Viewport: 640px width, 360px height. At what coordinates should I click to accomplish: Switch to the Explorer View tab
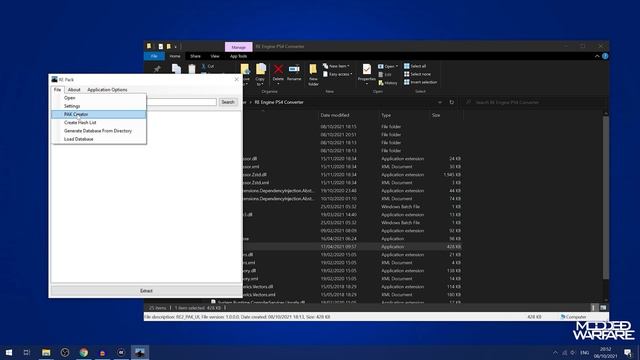coord(215,56)
